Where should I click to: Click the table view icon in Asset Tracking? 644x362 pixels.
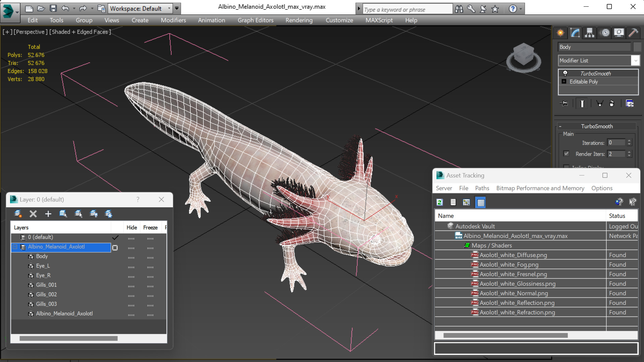coord(480,202)
